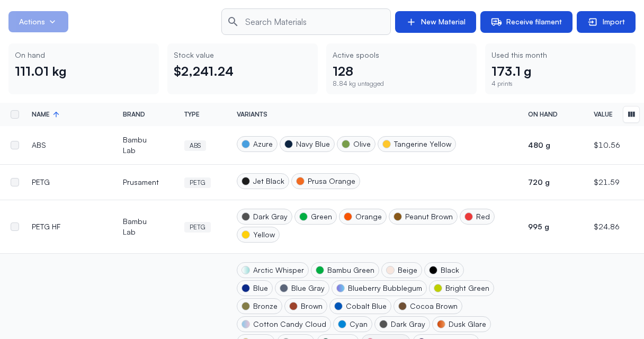Check the ABS row checkbox
644x339 pixels.
15,145
